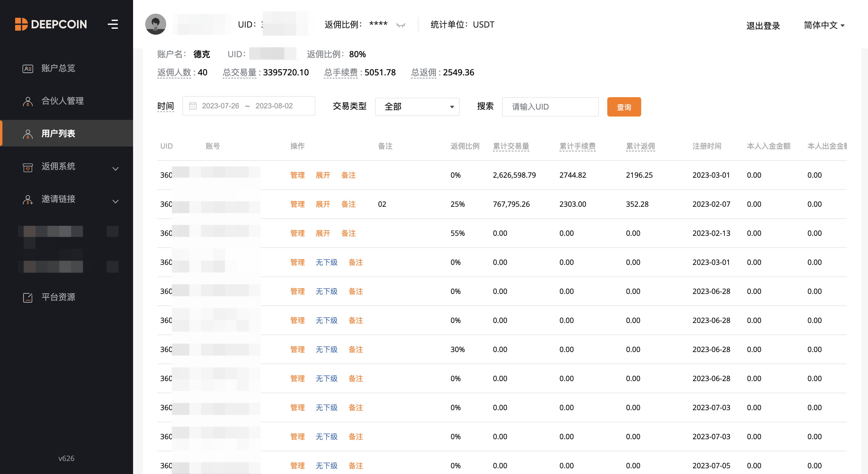
Task: Click the 2023-02-13 registration date
Action: coord(711,233)
